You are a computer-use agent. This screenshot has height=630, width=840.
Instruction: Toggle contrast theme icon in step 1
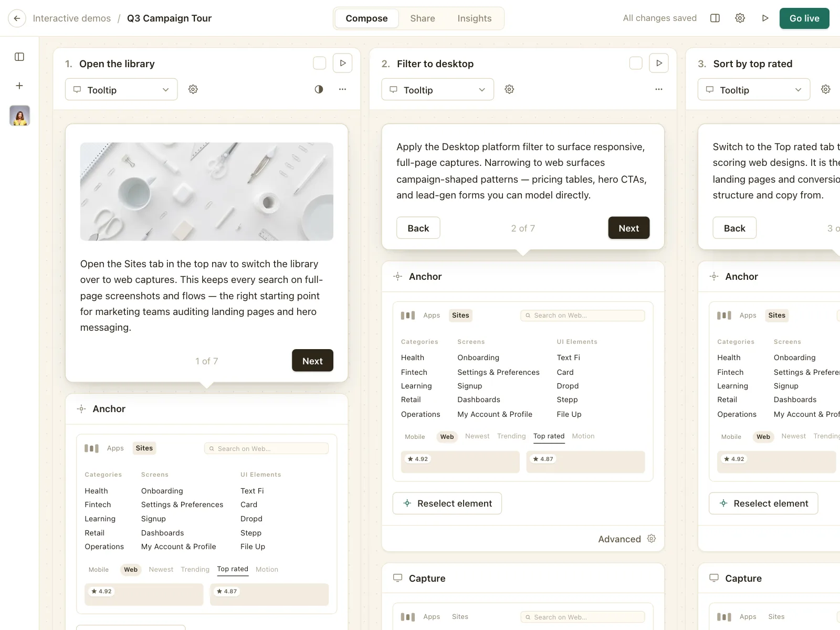click(319, 89)
